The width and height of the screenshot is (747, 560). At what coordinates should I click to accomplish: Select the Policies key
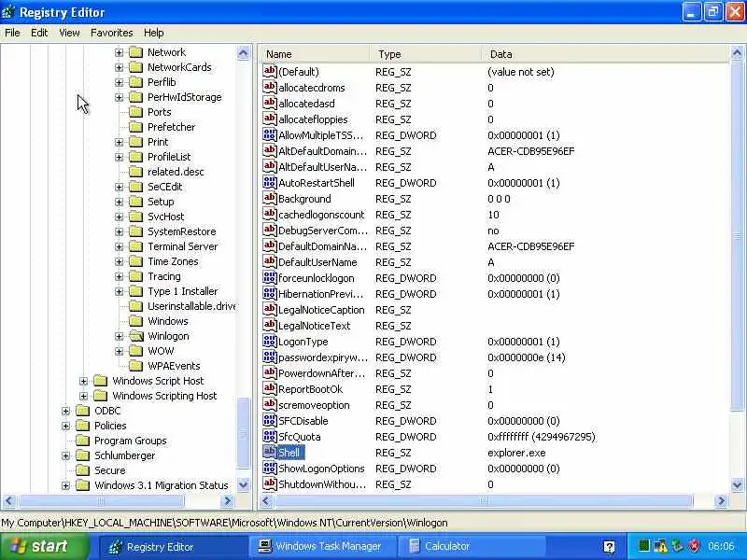[x=110, y=426]
